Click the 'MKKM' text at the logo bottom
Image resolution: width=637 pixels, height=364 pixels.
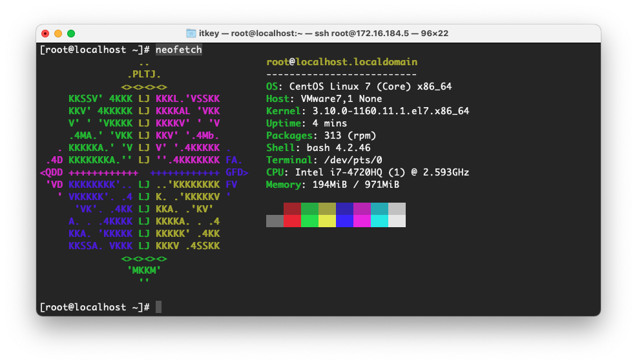coord(144,270)
